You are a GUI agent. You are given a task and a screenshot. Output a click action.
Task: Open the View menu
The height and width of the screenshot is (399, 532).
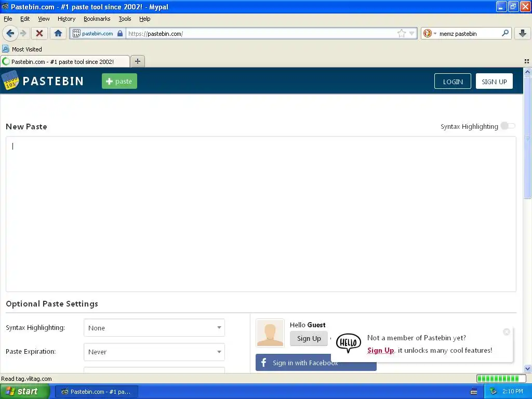[44, 19]
